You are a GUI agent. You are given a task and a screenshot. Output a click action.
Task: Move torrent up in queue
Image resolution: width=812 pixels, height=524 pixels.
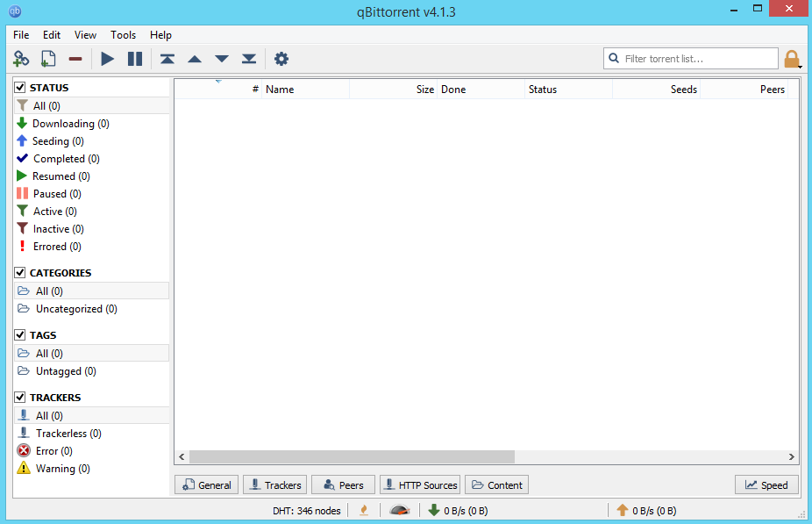click(x=195, y=59)
